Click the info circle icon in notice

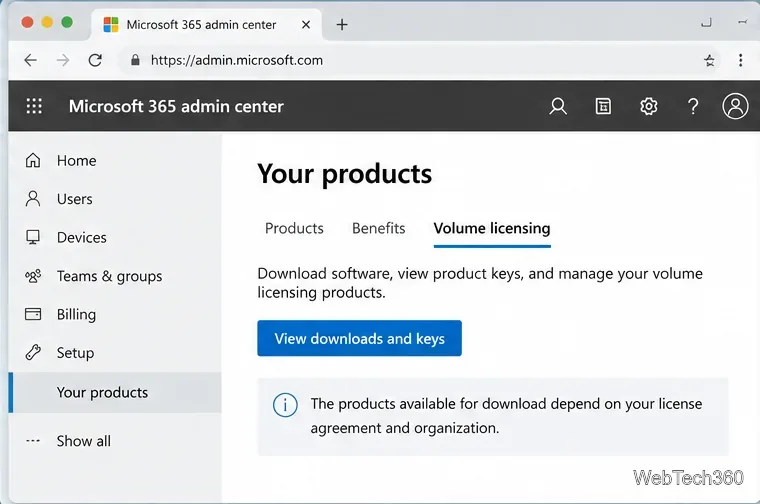click(x=285, y=405)
